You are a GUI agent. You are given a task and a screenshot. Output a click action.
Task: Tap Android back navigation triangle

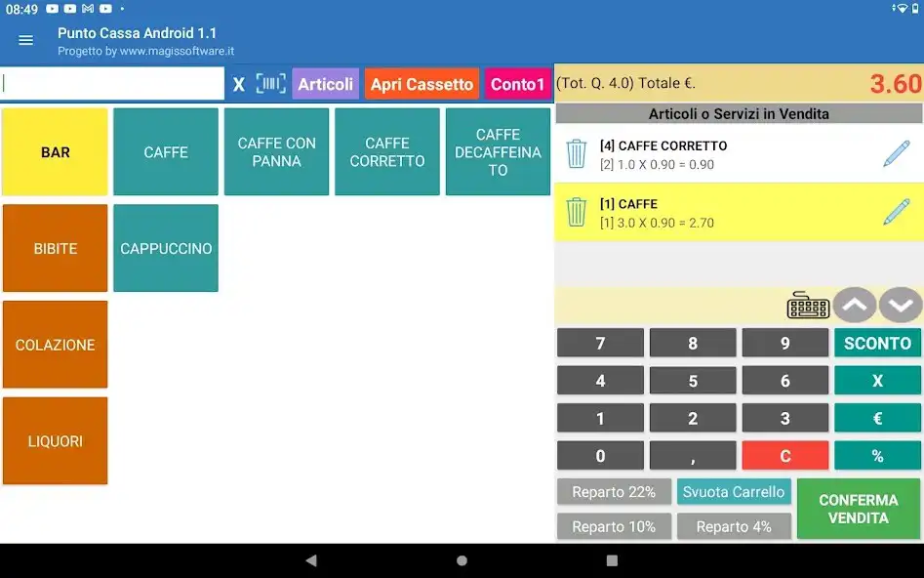[311, 560]
